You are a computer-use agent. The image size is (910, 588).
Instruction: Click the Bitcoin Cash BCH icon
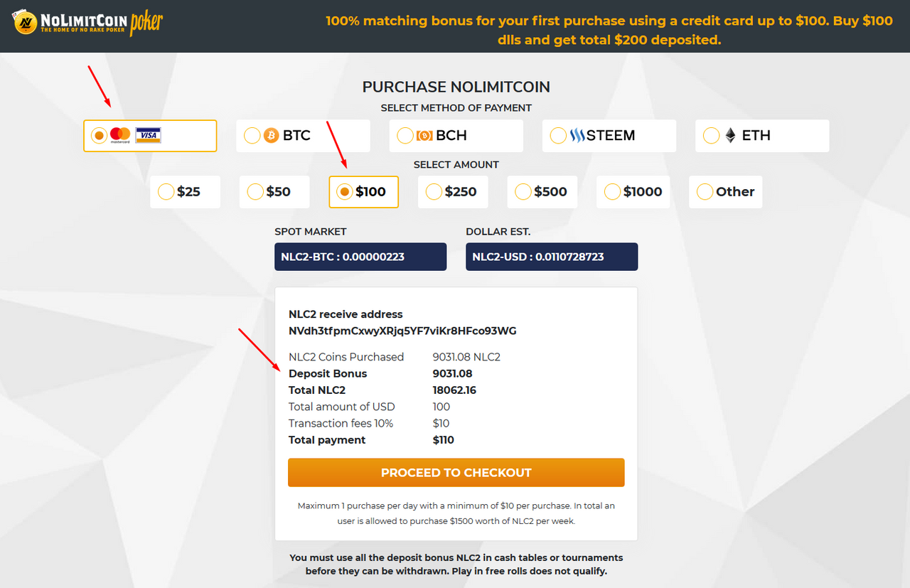tap(424, 135)
